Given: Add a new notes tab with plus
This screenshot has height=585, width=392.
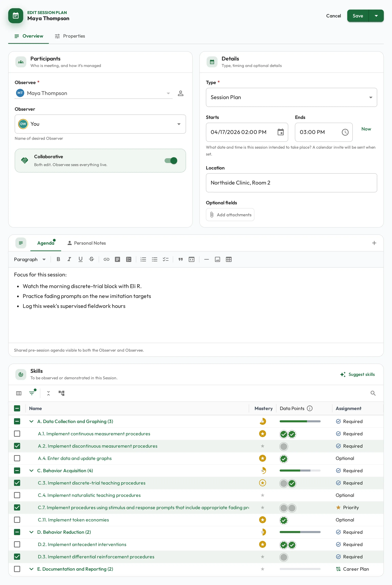Looking at the screenshot, I should [x=374, y=243].
